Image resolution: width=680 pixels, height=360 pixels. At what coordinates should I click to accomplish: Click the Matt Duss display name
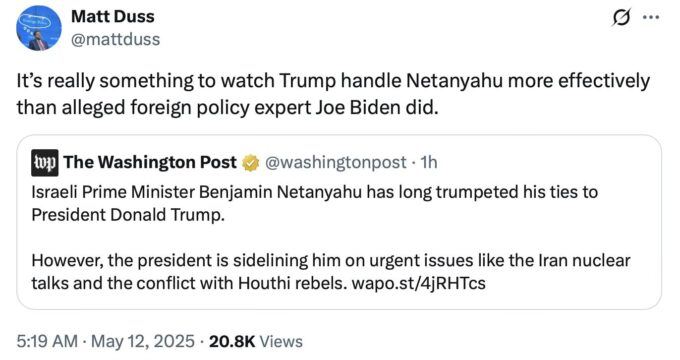[x=113, y=16]
